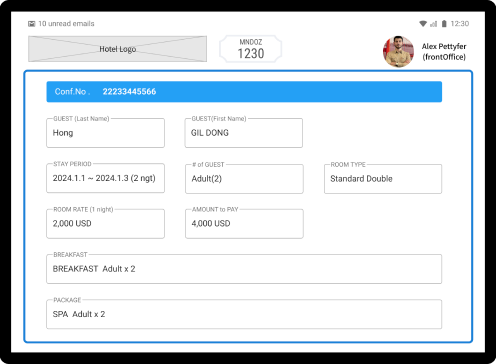Select the MNDOZ 1230 badge
Screen dimensions: 496x364
251,49
